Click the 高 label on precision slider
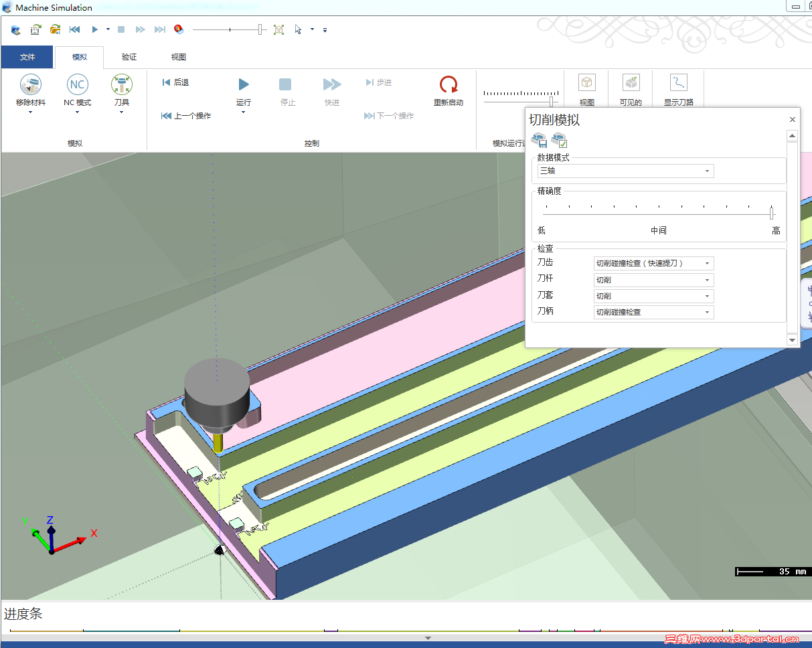Screen dimensions: 812x648 [x=776, y=230]
